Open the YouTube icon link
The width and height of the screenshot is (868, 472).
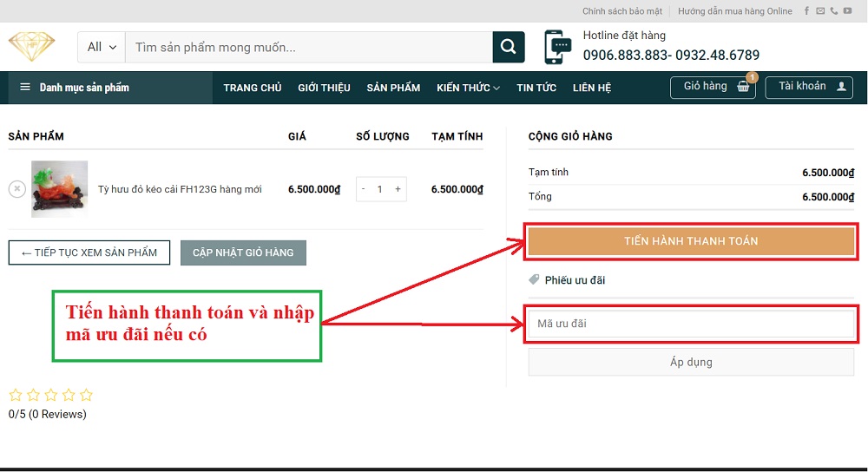pos(847,11)
